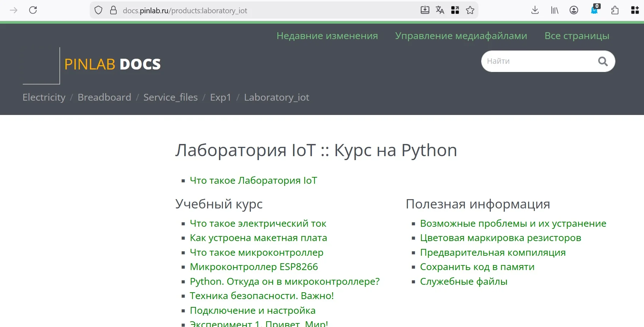Click the magnifier search button

[603, 62]
